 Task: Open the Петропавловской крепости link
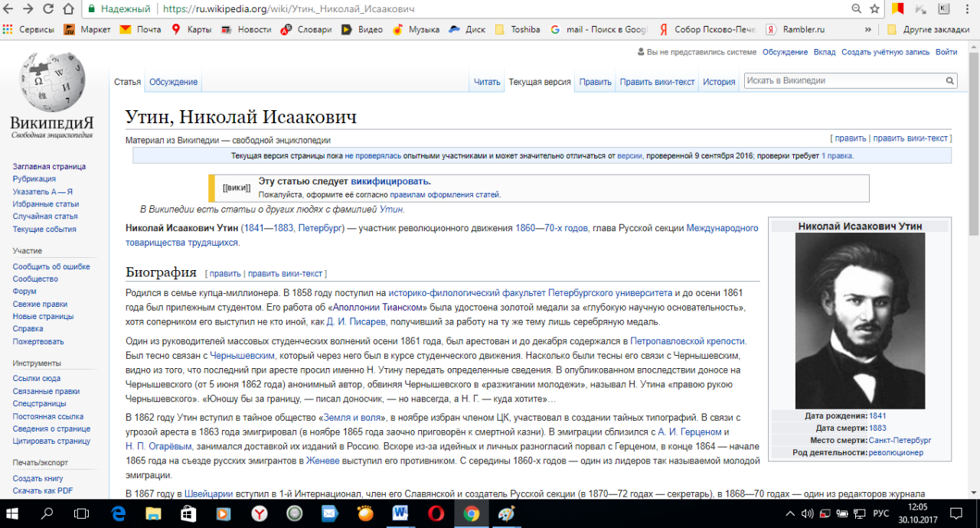pos(688,341)
